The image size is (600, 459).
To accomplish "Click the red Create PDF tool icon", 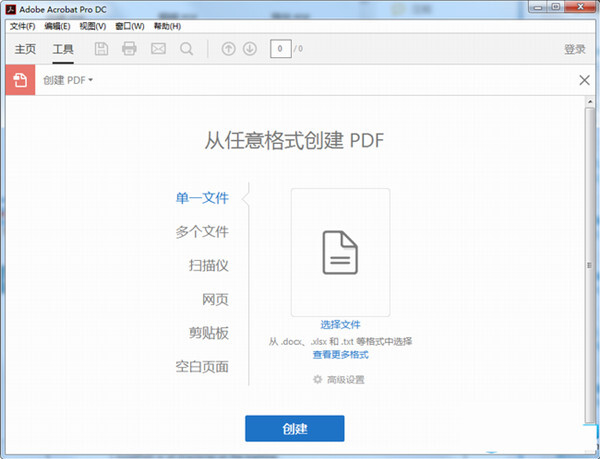I will [x=20, y=80].
